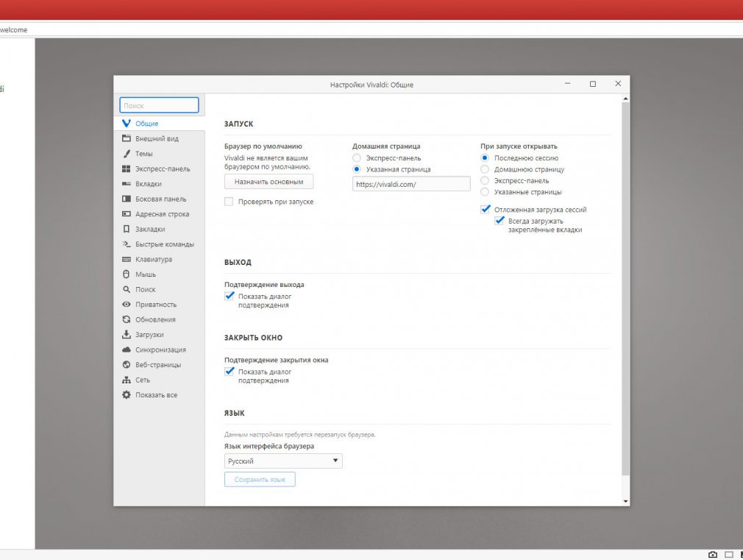Viewport: 743px width, 560px height.
Task: Click the Обновления refresh icon
Action: [x=127, y=319]
